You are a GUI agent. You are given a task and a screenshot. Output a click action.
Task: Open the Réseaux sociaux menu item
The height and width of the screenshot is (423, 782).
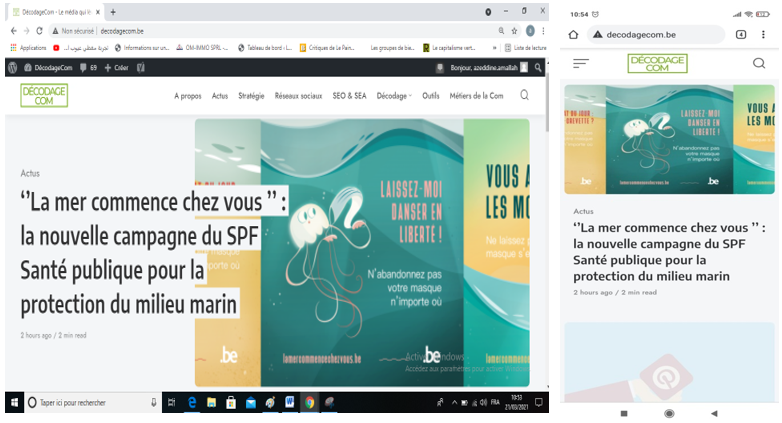click(298, 96)
